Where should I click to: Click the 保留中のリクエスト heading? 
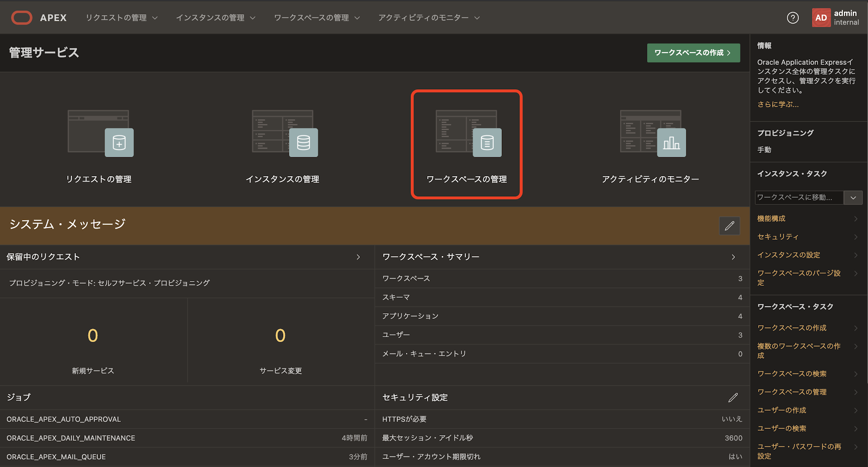(x=43, y=257)
